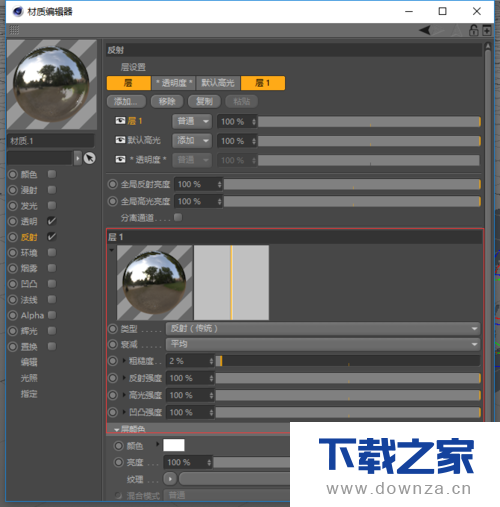Expand the 颜色 swatch disclosure arrow
Image resolution: width=500 pixels, height=507 pixels.
pyautogui.click(x=157, y=444)
